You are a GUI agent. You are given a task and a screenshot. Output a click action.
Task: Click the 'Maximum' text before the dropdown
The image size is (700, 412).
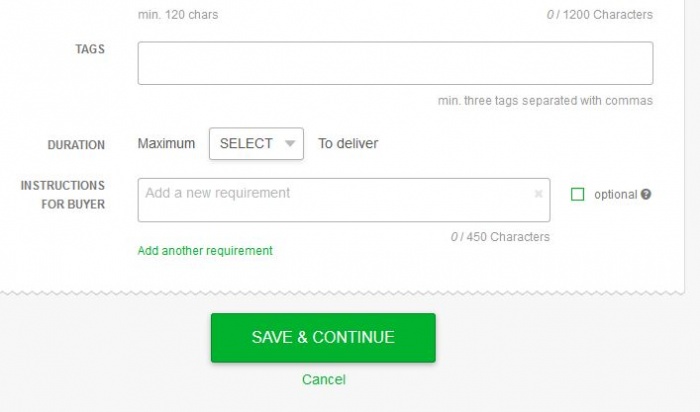click(x=166, y=143)
